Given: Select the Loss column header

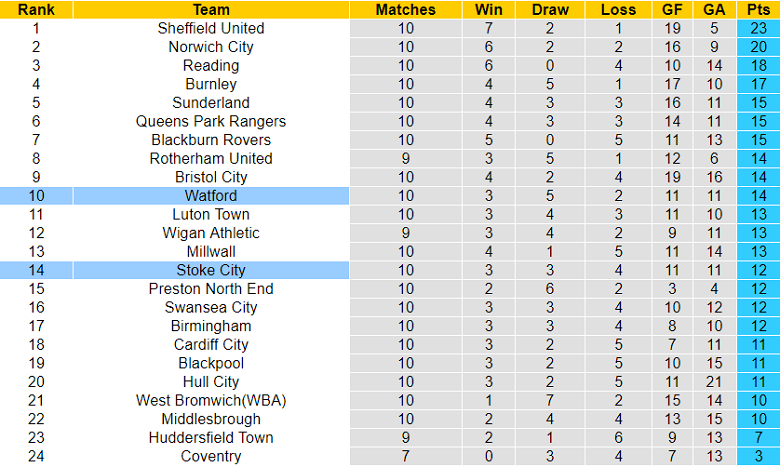Looking at the screenshot, I should [x=618, y=10].
